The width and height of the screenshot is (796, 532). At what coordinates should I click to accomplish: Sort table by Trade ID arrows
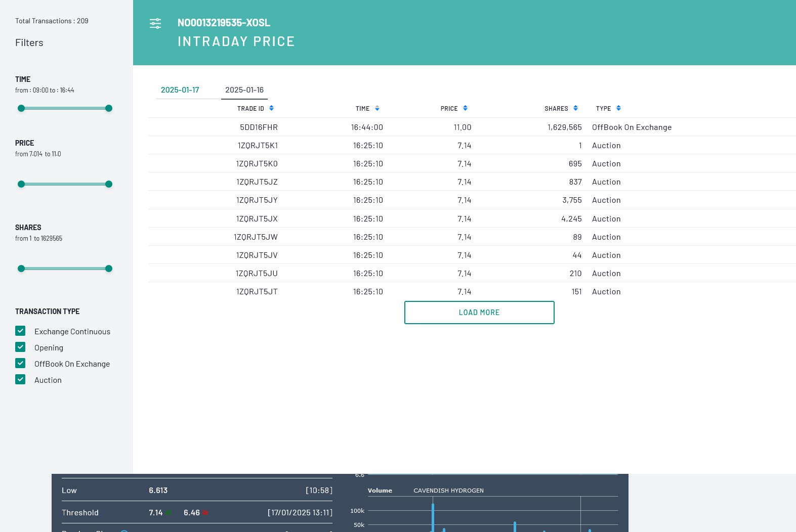271,108
